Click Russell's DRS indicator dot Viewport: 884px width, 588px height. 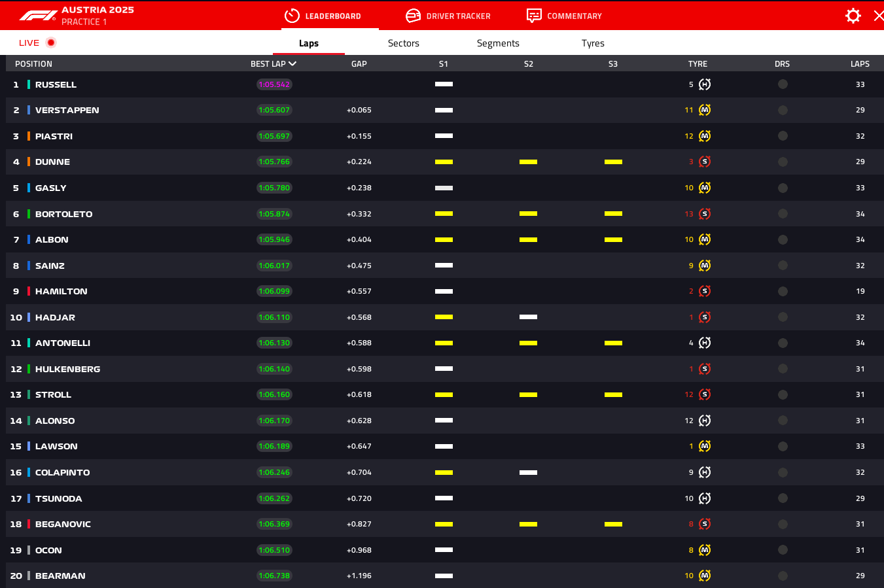783,84
